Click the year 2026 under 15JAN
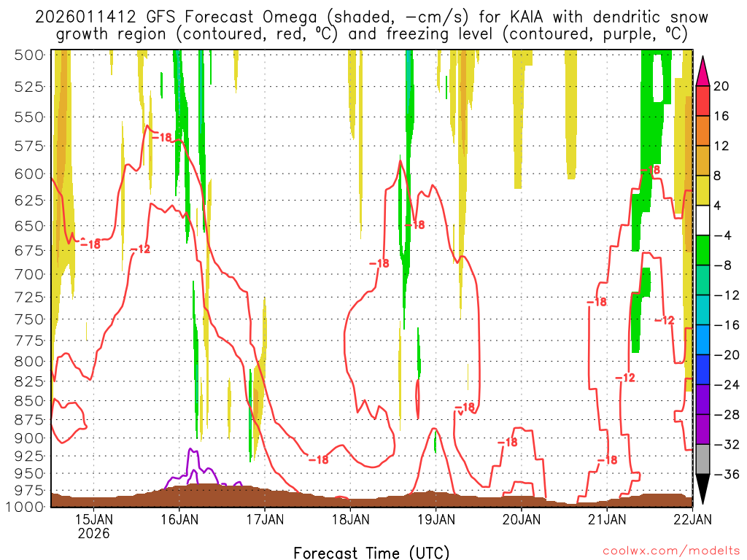The width and height of the screenshot is (747, 560). [x=94, y=533]
